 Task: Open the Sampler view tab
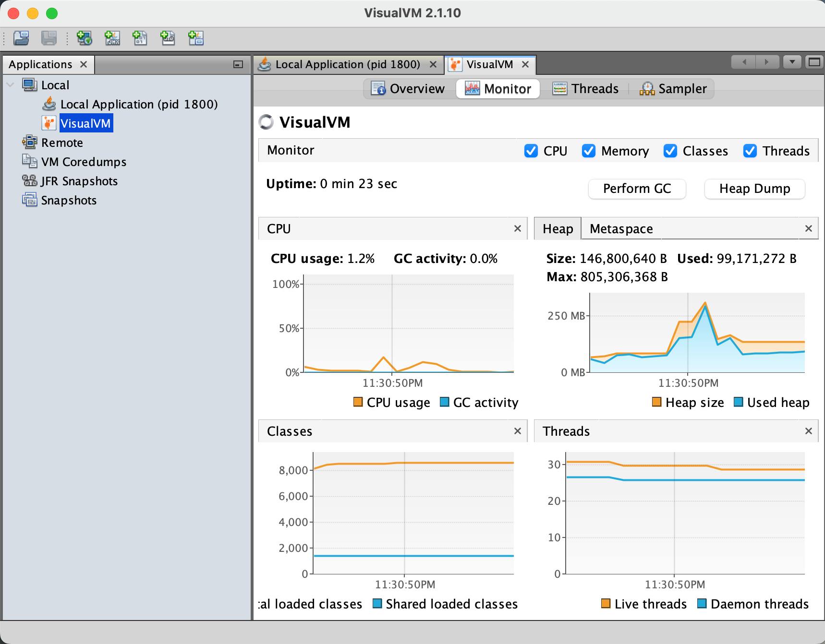673,89
